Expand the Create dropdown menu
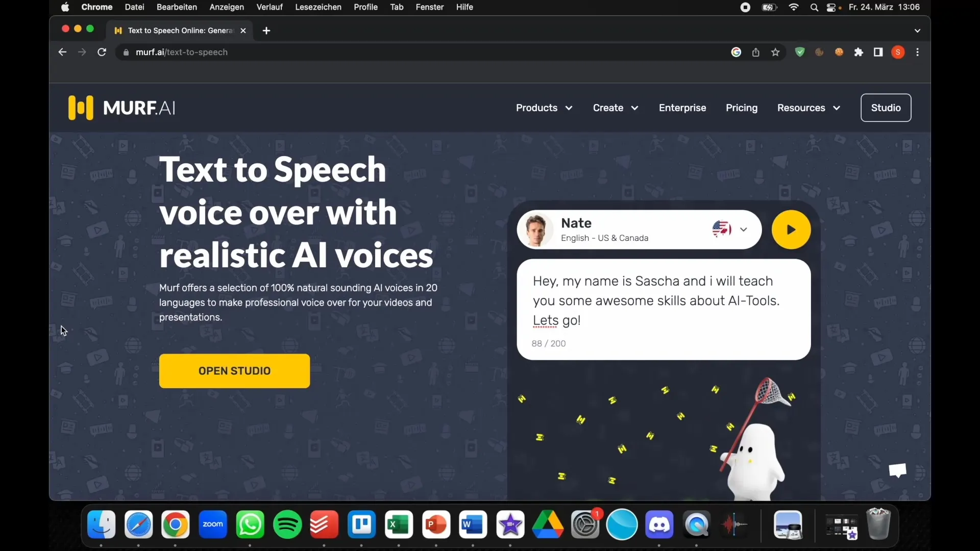Image resolution: width=980 pixels, height=551 pixels. point(615,108)
